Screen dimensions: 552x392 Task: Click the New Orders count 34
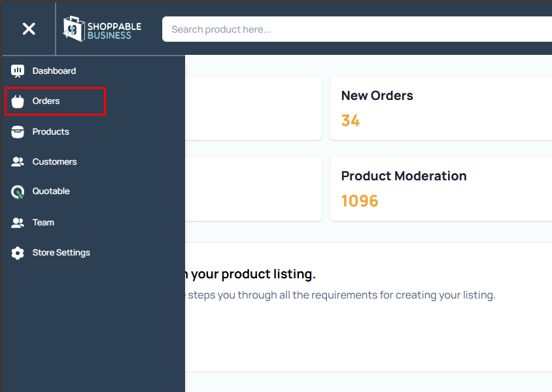click(x=351, y=121)
